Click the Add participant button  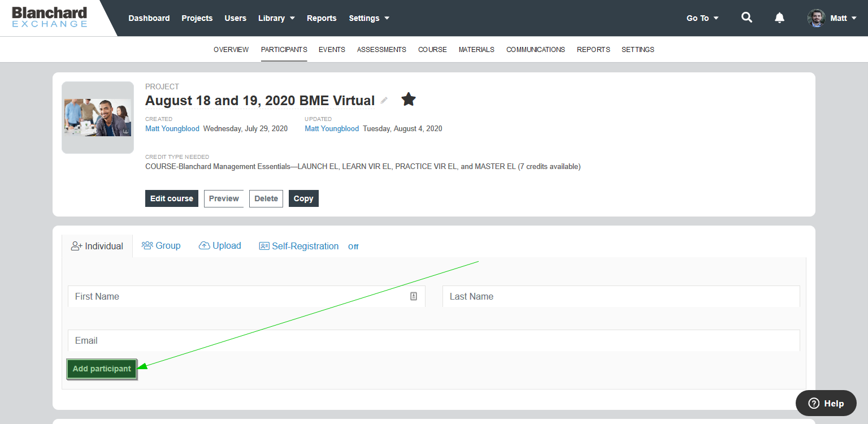click(x=102, y=369)
